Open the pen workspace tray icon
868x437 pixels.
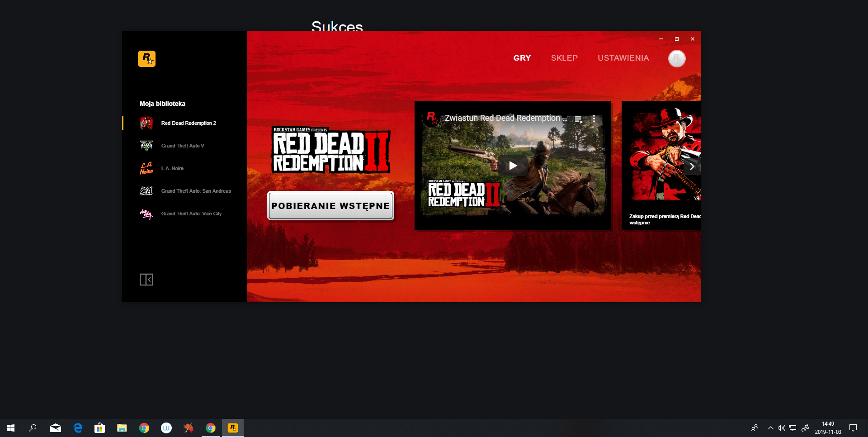click(x=805, y=428)
